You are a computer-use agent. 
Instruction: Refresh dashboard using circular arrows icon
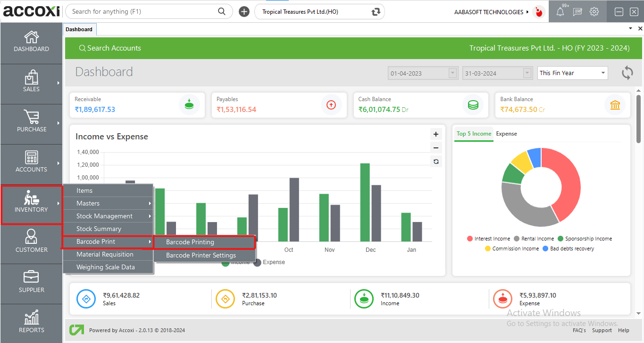627,73
